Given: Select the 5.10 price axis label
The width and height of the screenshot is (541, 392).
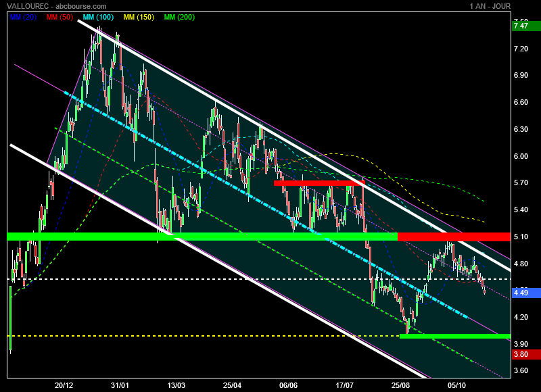Looking at the screenshot, I should 521,237.
